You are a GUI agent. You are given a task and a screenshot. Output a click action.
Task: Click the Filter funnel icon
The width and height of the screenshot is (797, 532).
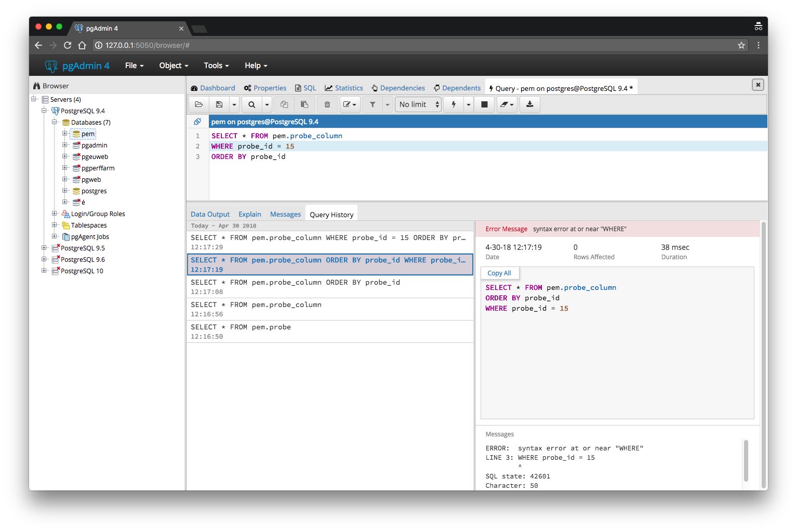(x=373, y=104)
